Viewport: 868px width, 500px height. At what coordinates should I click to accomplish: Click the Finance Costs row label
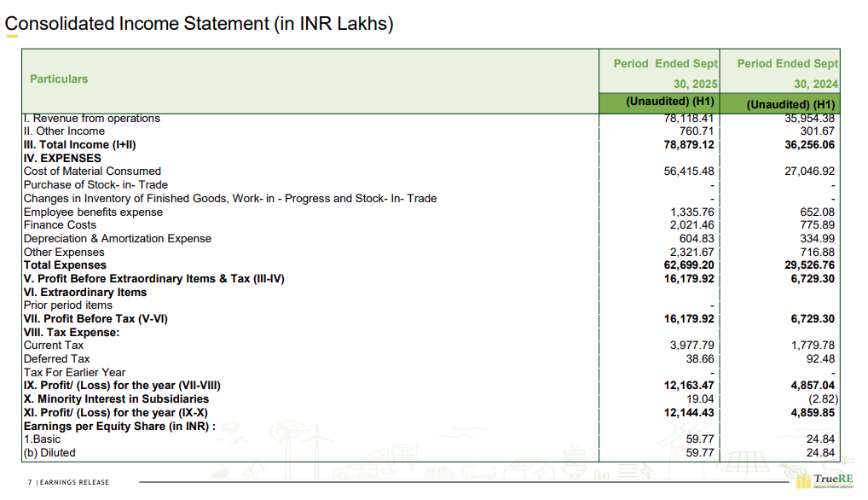click(x=60, y=225)
